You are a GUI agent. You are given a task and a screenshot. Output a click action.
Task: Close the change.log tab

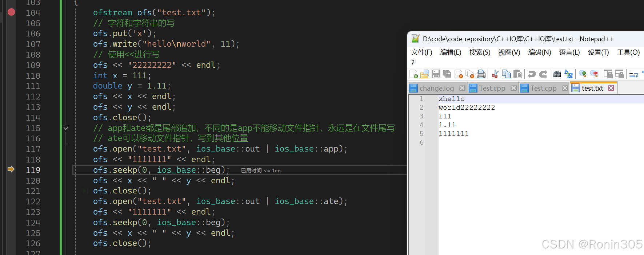tap(462, 88)
